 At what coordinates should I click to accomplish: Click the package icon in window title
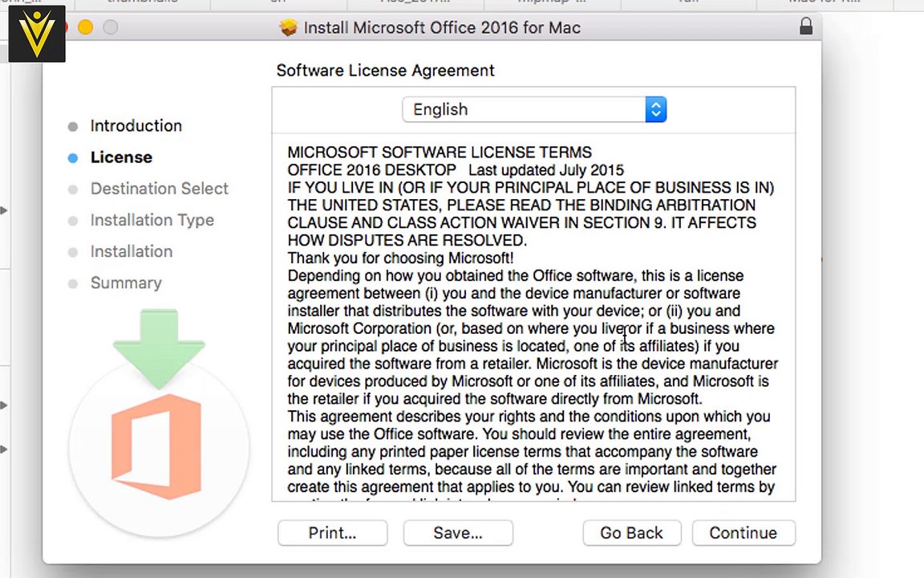click(288, 27)
